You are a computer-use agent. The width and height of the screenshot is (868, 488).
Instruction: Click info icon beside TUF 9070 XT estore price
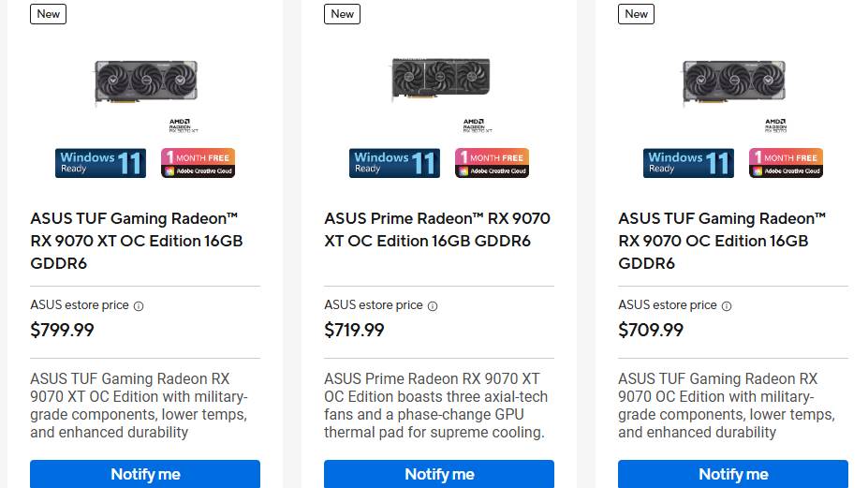pyautogui.click(x=139, y=305)
